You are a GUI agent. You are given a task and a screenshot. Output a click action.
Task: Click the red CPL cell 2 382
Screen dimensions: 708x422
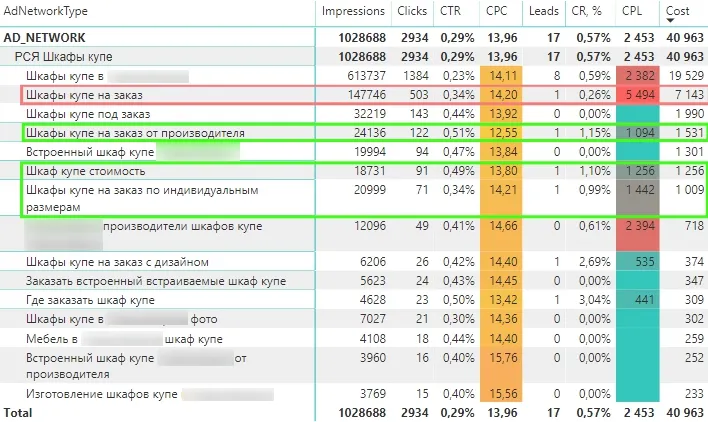click(x=638, y=76)
